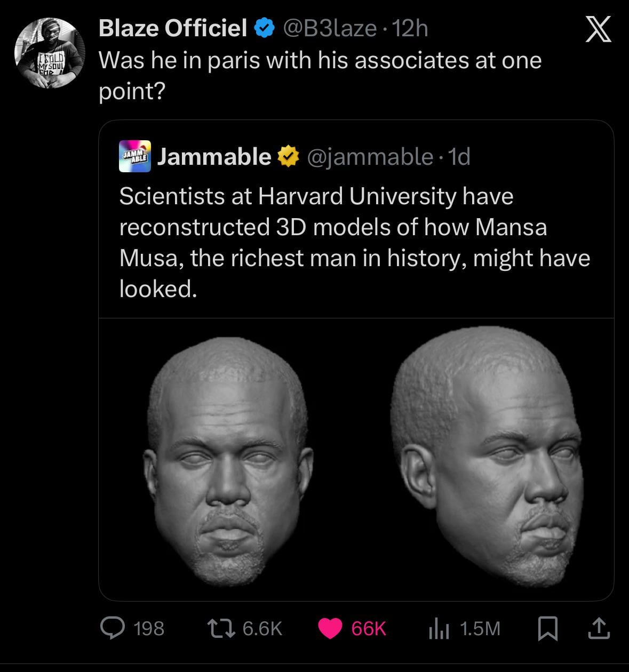Open the Blaze Officiel display name
This screenshot has height=672, width=629.
point(173,28)
